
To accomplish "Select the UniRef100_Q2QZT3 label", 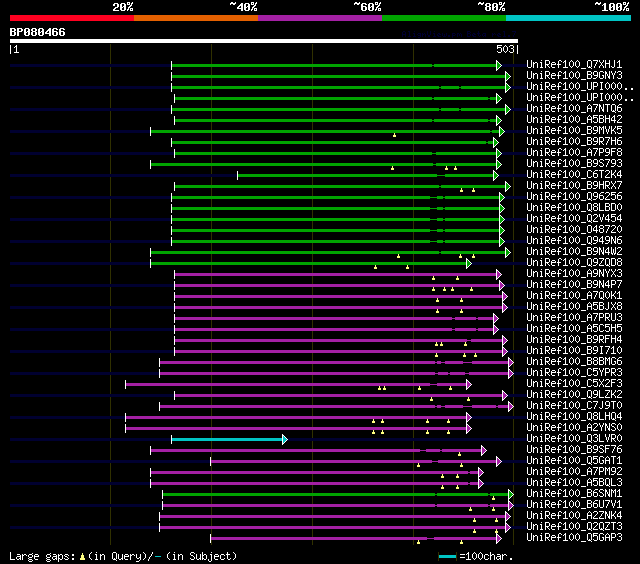I will pyautogui.click(x=574, y=527).
